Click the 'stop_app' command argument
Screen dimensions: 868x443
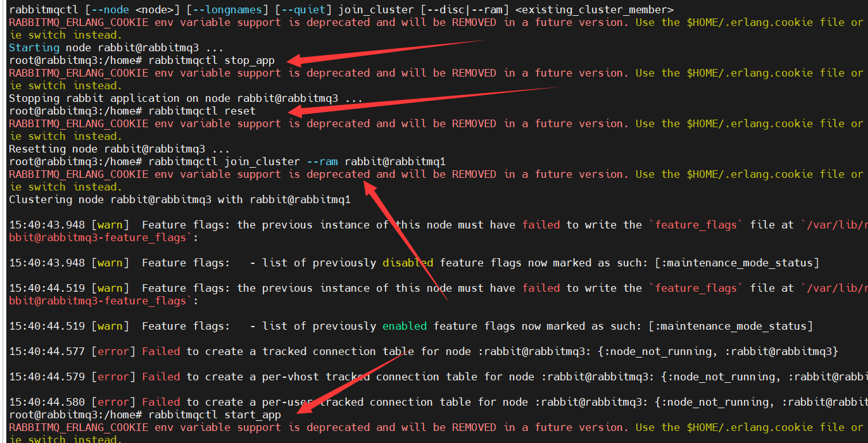pos(249,60)
